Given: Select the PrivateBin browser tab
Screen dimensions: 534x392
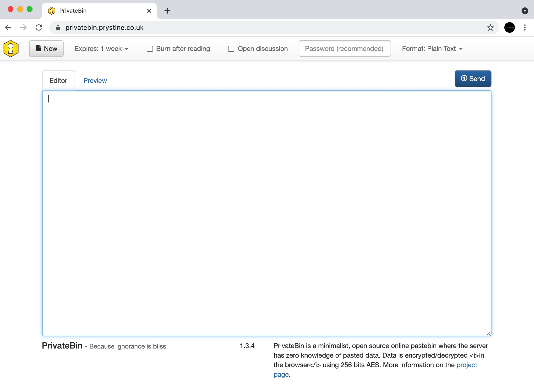Looking at the screenshot, I should [x=99, y=11].
